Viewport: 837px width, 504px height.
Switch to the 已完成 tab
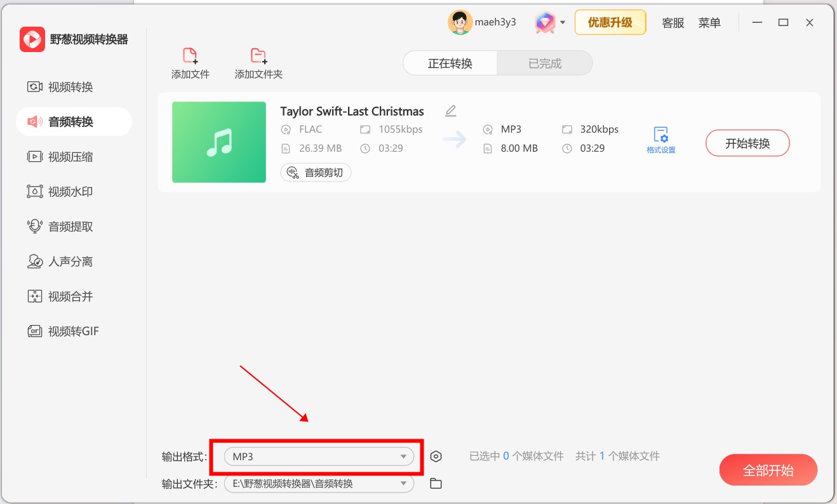(545, 63)
